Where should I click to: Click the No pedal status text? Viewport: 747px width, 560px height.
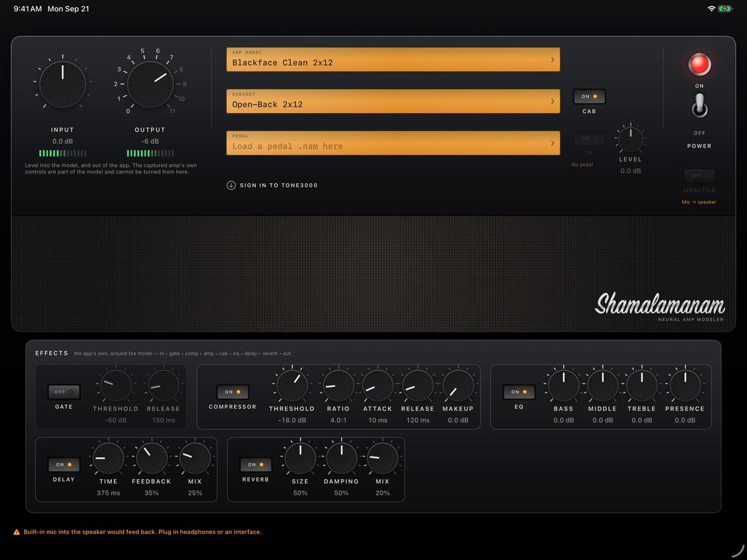pyautogui.click(x=582, y=165)
